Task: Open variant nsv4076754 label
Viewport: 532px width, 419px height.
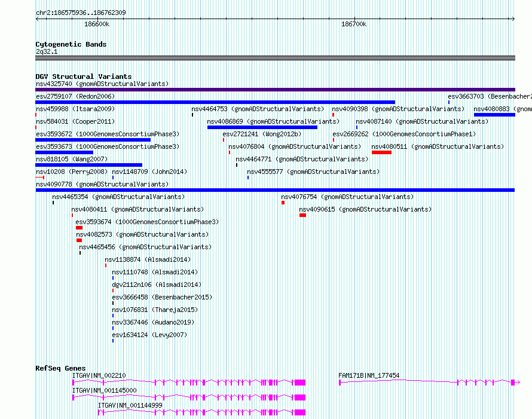Action: pyautogui.click(x=347, y=197)
